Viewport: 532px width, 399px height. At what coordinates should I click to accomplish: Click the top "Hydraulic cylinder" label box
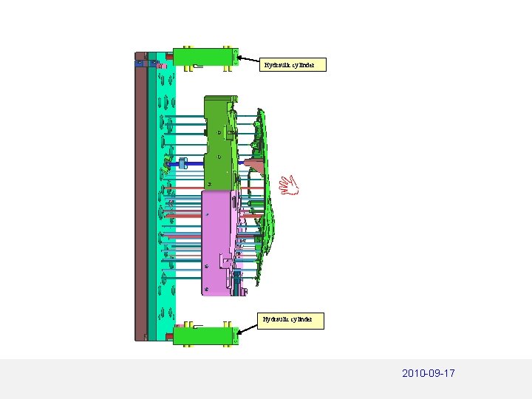293,64
